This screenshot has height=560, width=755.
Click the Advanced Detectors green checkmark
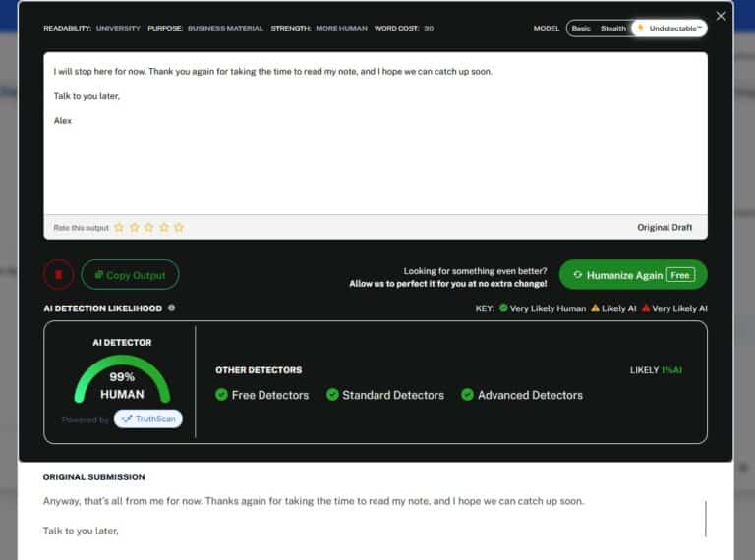[468, 395]
